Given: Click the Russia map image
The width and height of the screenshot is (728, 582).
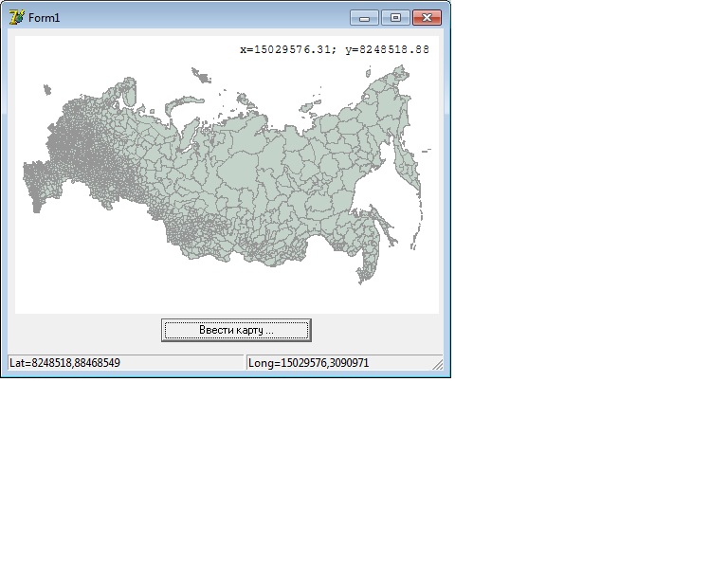Looking at the screenshot, I should (x=227, y=175).
